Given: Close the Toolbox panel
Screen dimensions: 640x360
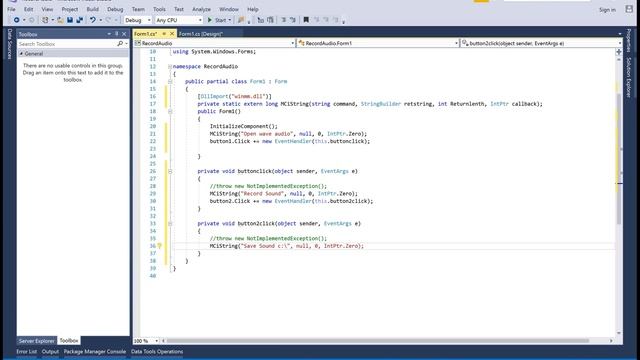Looking at the screenshot, I should click(x=124, y=34).
